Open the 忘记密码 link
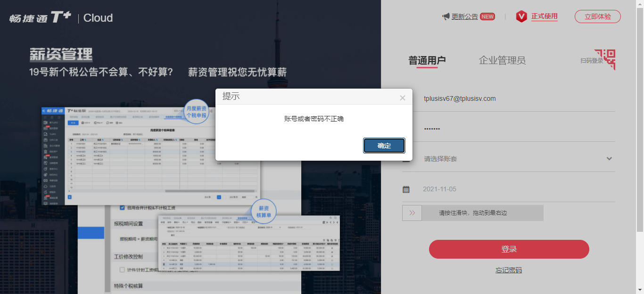Image resolution: width=644 pixels, height=294 pixels. pos(509,270)
